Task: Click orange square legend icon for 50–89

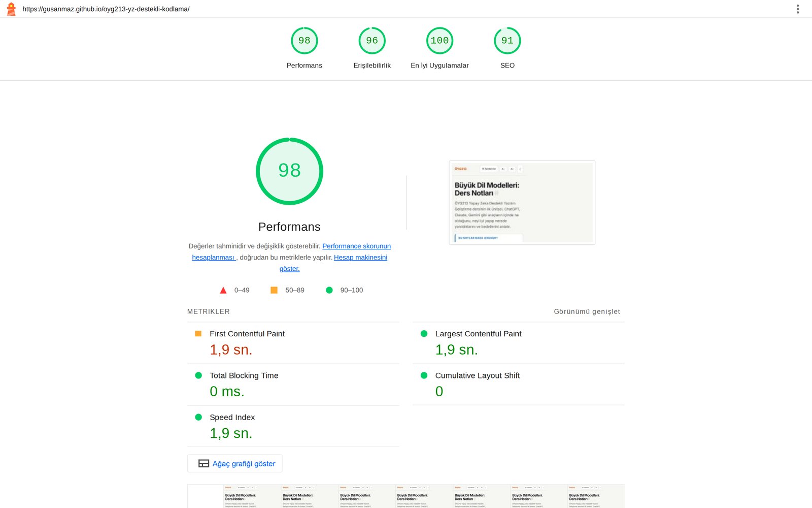Action: coord(274,290)
